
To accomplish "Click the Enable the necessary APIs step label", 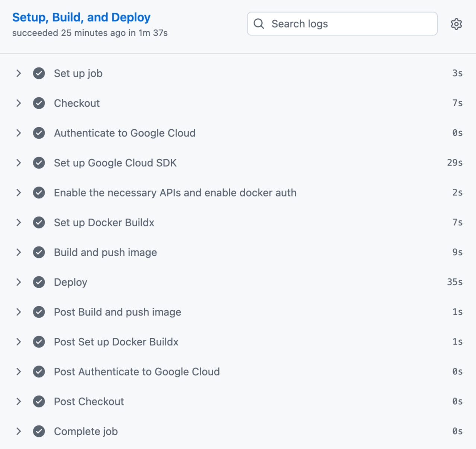I will (175, 193).
